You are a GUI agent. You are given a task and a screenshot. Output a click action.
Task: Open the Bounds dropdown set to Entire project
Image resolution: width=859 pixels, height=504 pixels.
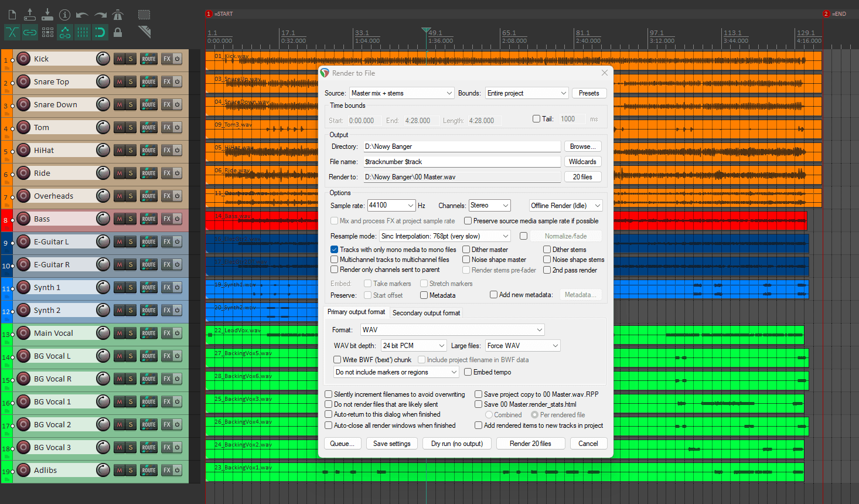[x=527, y=93]
